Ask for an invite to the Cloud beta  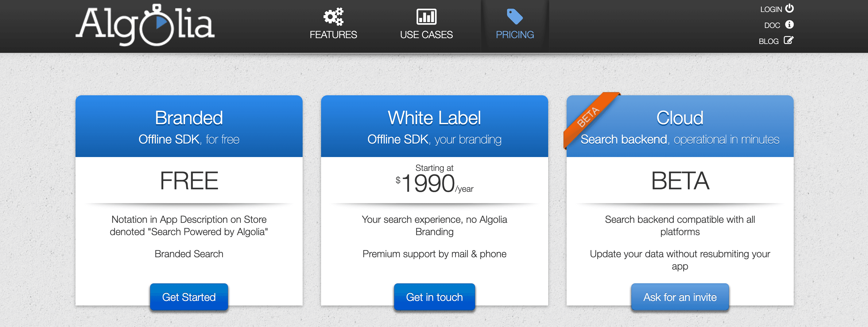point(680,297)
